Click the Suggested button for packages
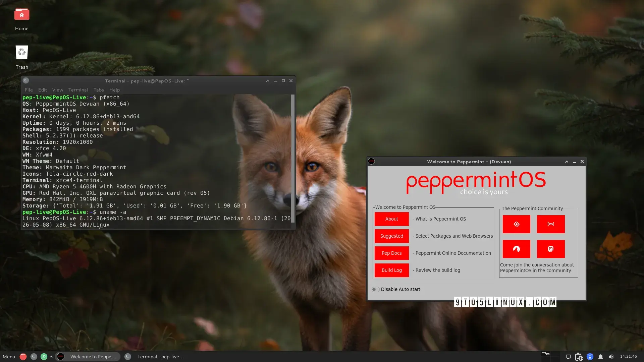 tap(392, 236)
